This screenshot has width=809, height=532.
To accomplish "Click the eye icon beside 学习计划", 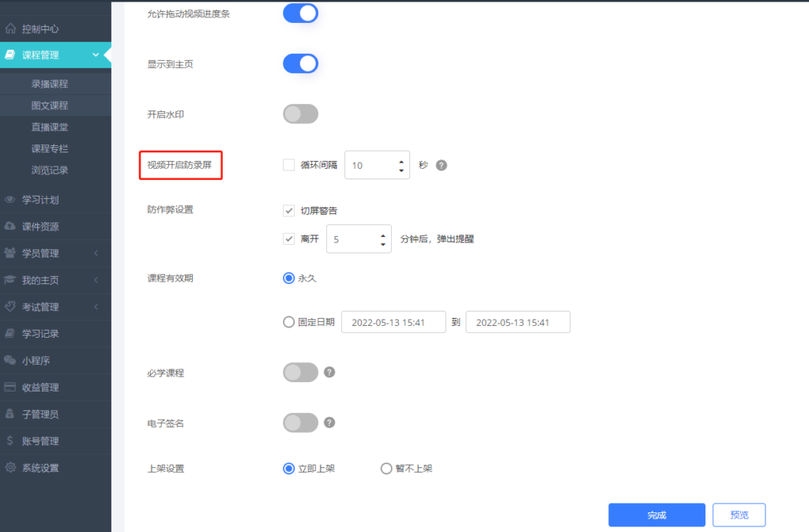I will [9, 200].
